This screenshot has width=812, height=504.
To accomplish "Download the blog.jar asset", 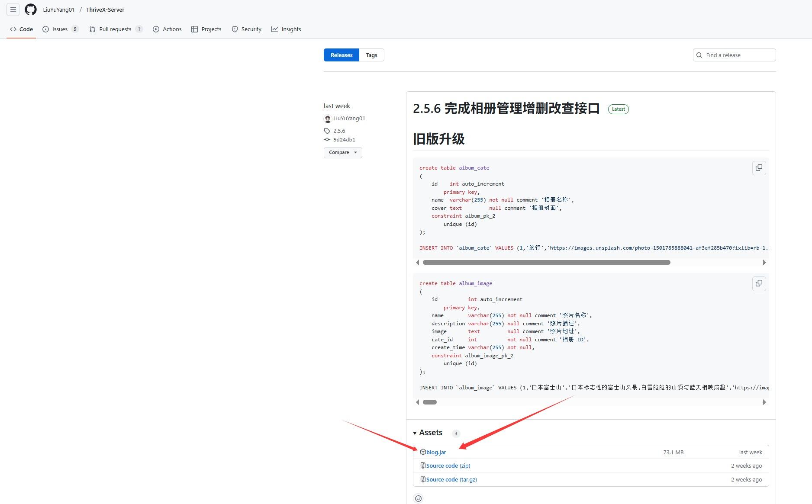I will tap(436, 452).
